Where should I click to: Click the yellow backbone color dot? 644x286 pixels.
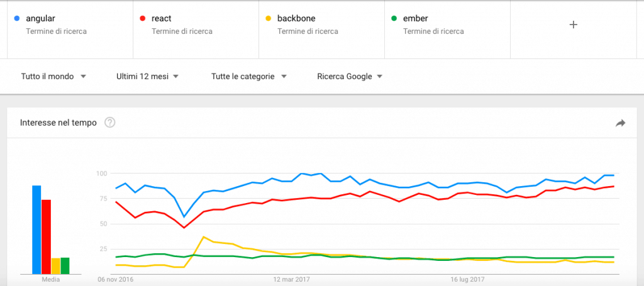pyautogui.click(x=268, y=19)
